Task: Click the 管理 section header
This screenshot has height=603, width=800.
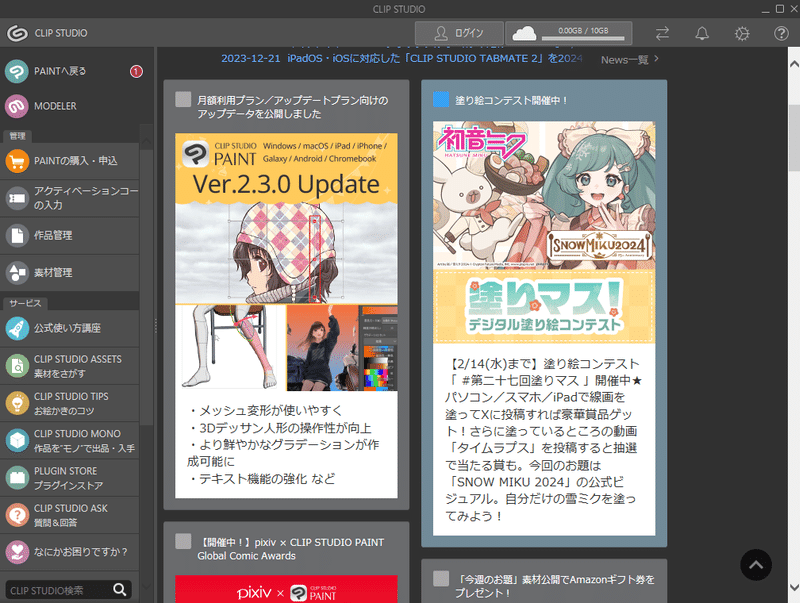Action: click(17, 136)
